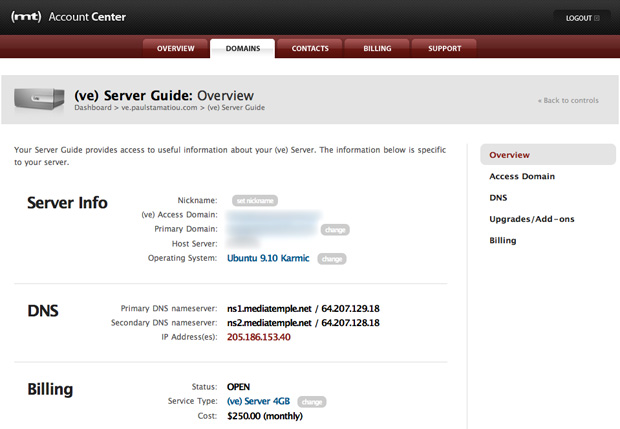Click the Server Info heading
620x429 pixels.
67,203
